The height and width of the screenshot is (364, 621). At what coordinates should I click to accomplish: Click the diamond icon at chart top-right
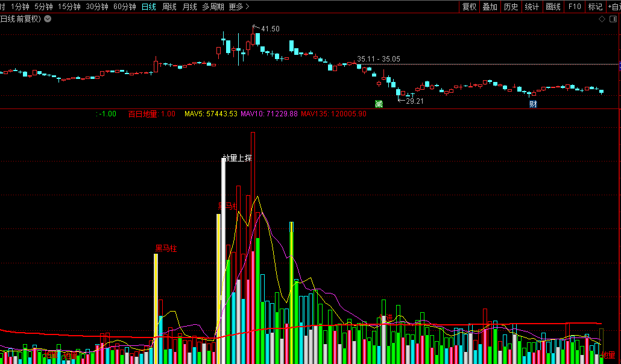602,19
